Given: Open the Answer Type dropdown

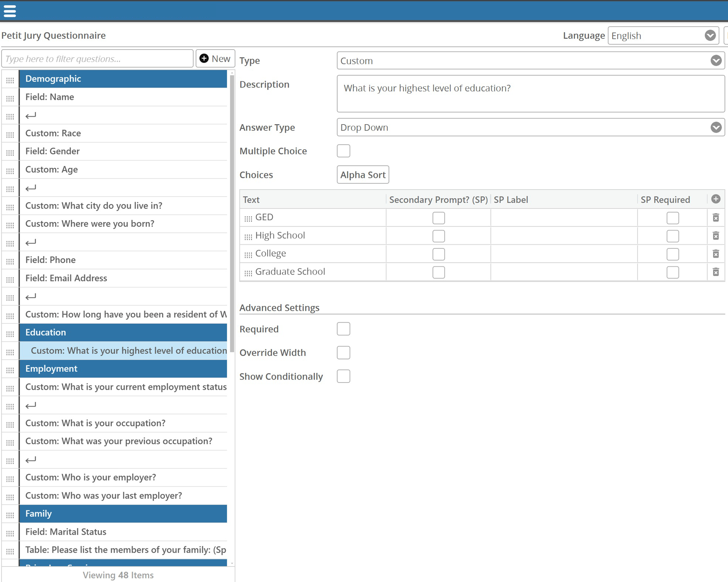Looking at the screenshot, I should point(530,127).
